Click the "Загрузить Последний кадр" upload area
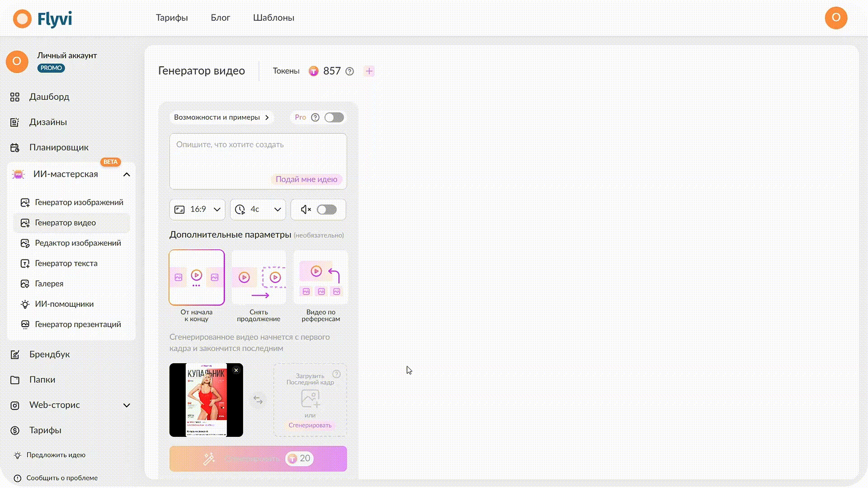Image resolution: width=868 pixels, height=488 pixels. tap(310, 400)
